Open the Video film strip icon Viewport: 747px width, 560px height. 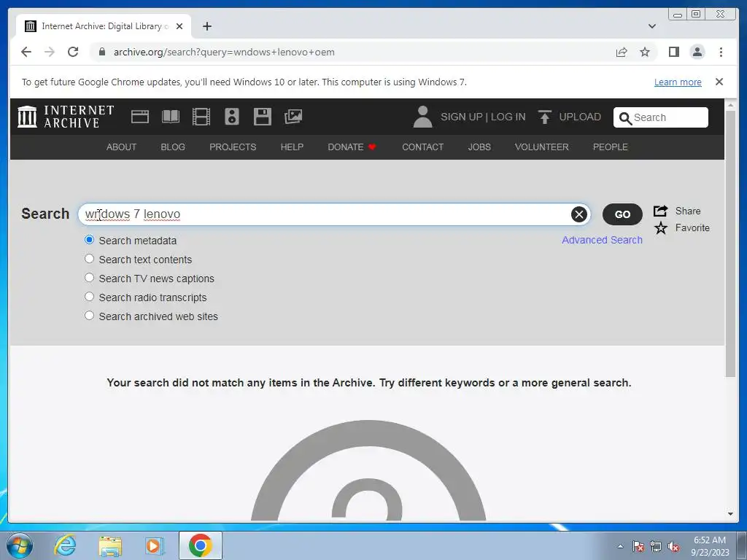(x=201, y=117)
